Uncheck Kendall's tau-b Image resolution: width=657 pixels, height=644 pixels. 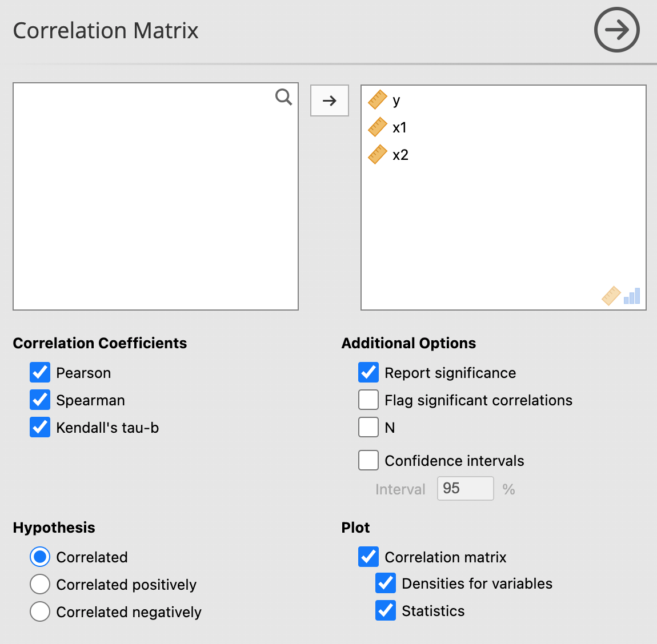(x=39, y=427)
